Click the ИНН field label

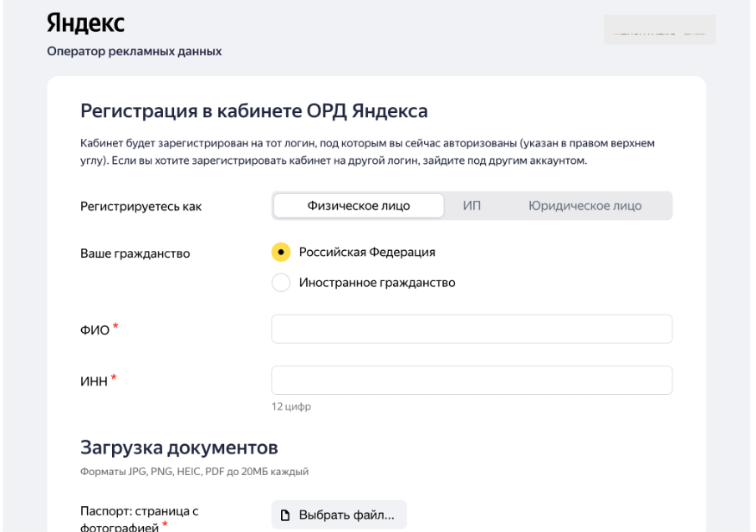(94, 381)
